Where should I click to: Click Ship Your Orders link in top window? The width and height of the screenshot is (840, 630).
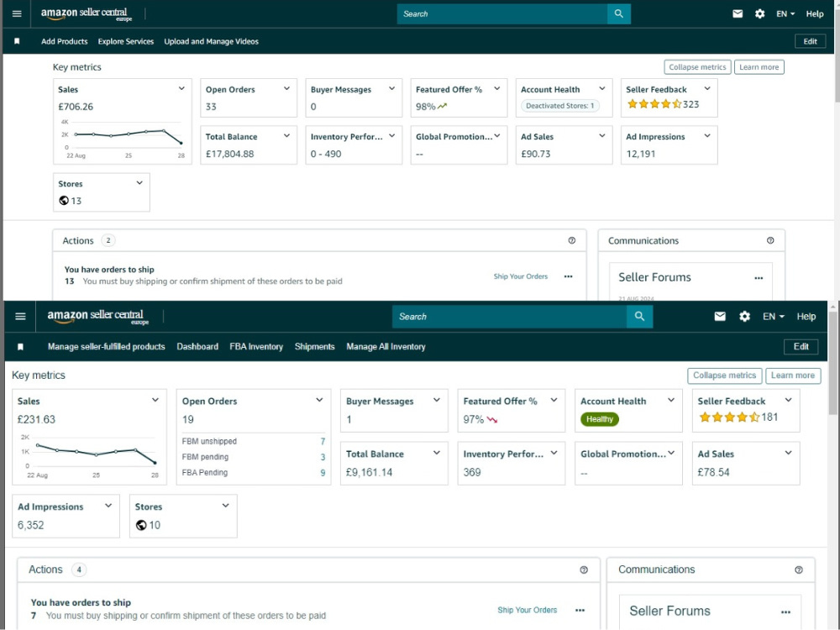coord(521,276)
